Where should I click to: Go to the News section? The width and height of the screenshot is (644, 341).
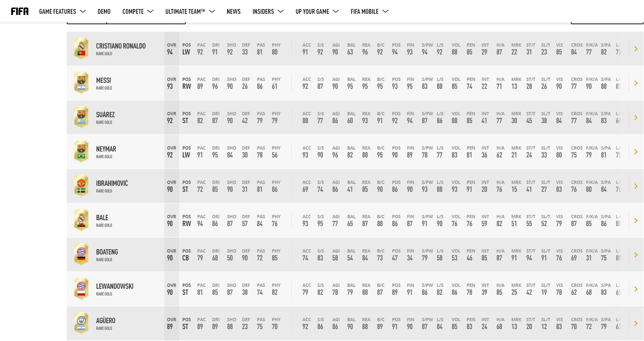(x=234, y=12)
